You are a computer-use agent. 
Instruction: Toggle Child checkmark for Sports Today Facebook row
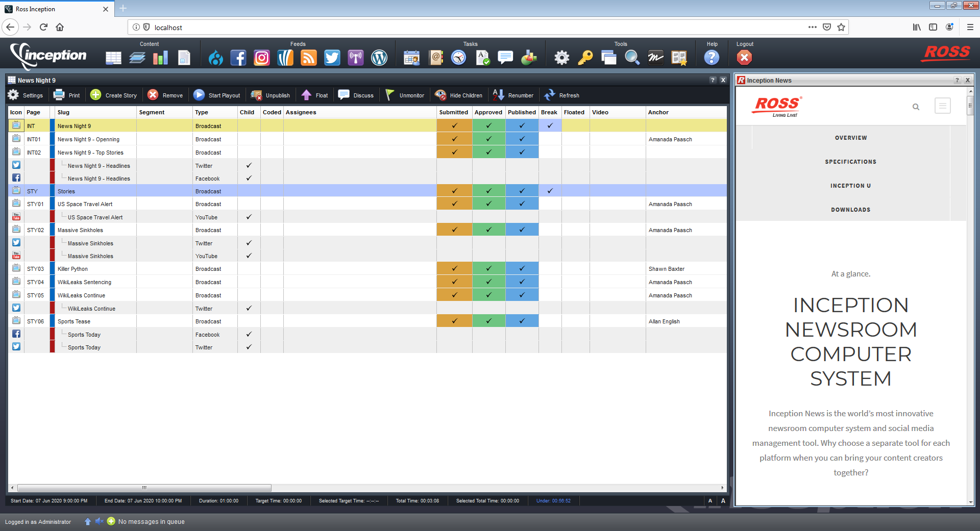click(249, 334)
